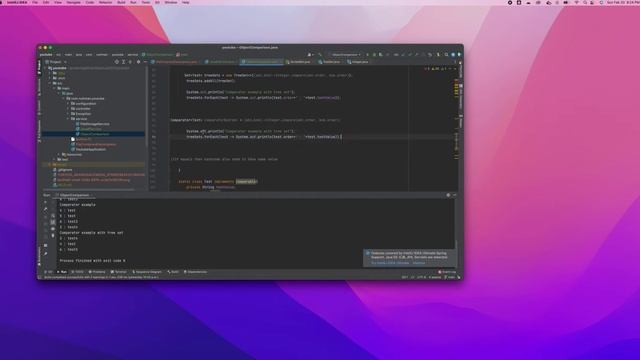This screenshot has height=360, width=640.
Task: Run with coverage from the main toolbar
Action: (x=380, y=55)
